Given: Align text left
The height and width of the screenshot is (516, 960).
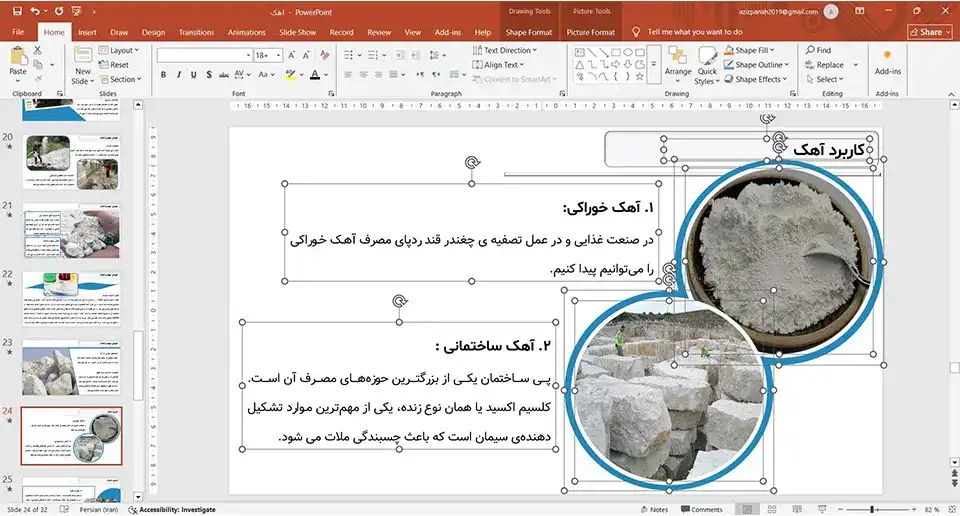Looking at the screenshot, I should [x=348, y=75].
